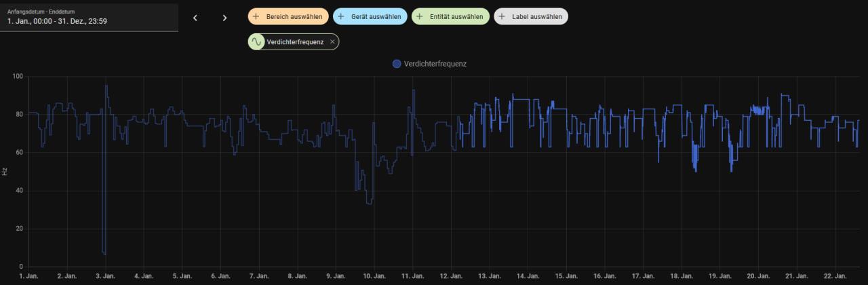Toggle Verdichterfrequenz series via legend text
The width and height of the screenshot is (868, 285).
point(435,64)
